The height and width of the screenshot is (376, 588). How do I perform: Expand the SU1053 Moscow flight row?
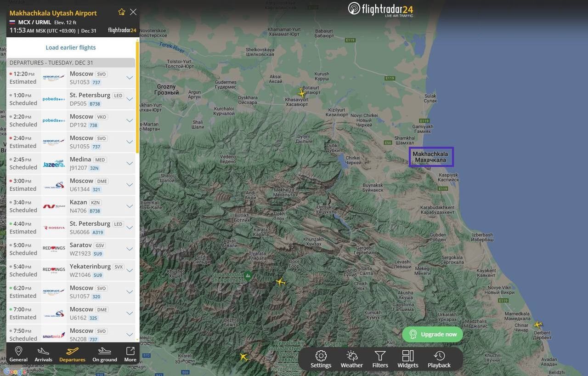(130, 78)
